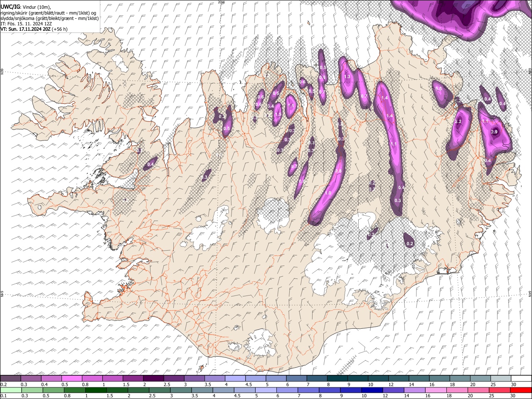
Task: Click the lavender 4 swatch in the upper legend row
Action: [x=234, y=379]
